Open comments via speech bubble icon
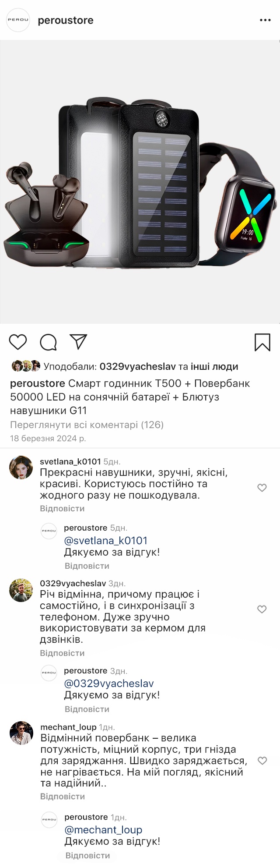Viewport: 280px width, 868px height. [x=48, y=342]
